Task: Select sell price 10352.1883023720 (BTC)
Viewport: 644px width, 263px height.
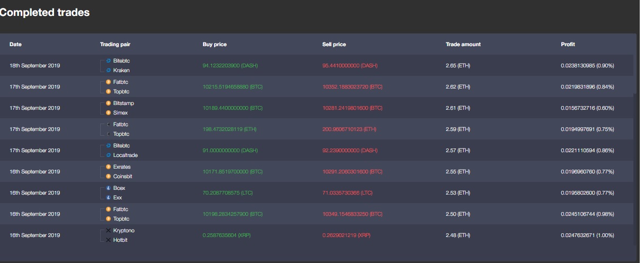Action: click(x=352, y=87)
